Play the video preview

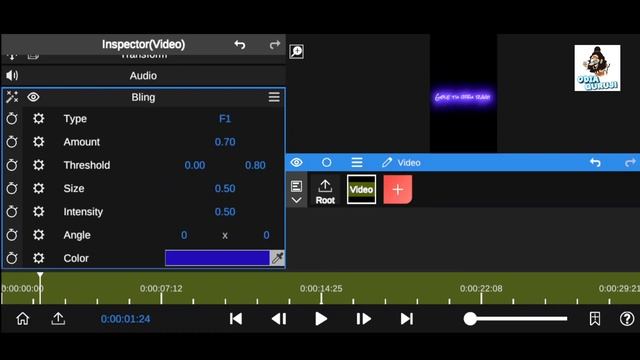click(321, 319)
